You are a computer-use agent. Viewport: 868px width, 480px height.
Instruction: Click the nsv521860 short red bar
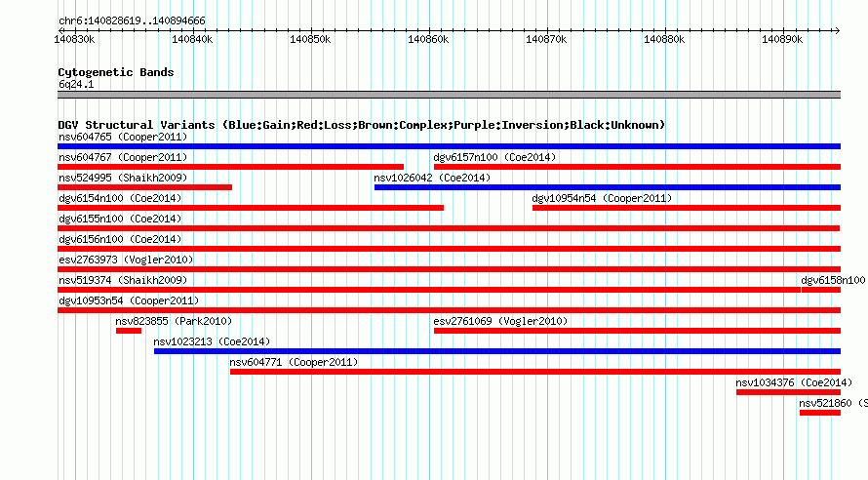pyautogui.click(x=820, y=413)
